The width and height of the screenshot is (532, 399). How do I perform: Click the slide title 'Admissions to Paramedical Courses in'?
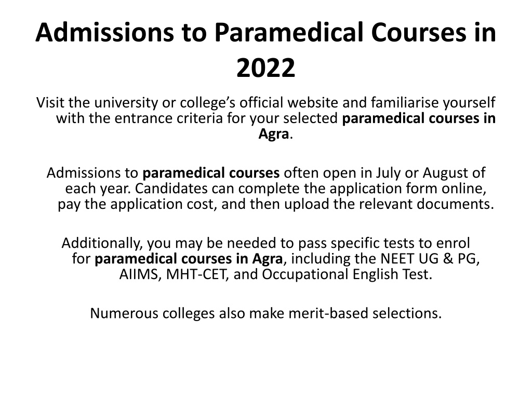pyautogui.click(x=265, y=33)
